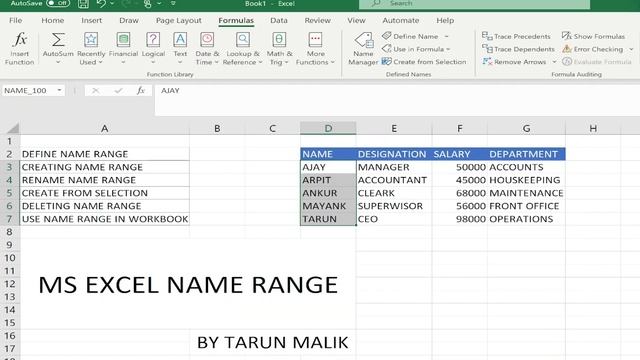Screen dimensions: 640x360
Task: Open Lookup & Reference functions
Action: tap(242, 49)
